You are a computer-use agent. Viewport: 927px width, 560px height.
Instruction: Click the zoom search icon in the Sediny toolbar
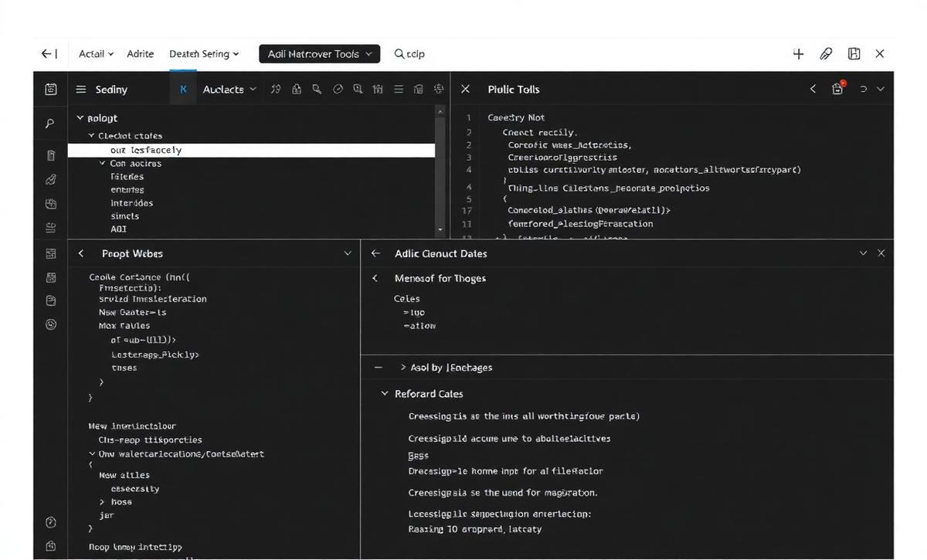pyautogui.click(x=358, y=90)
